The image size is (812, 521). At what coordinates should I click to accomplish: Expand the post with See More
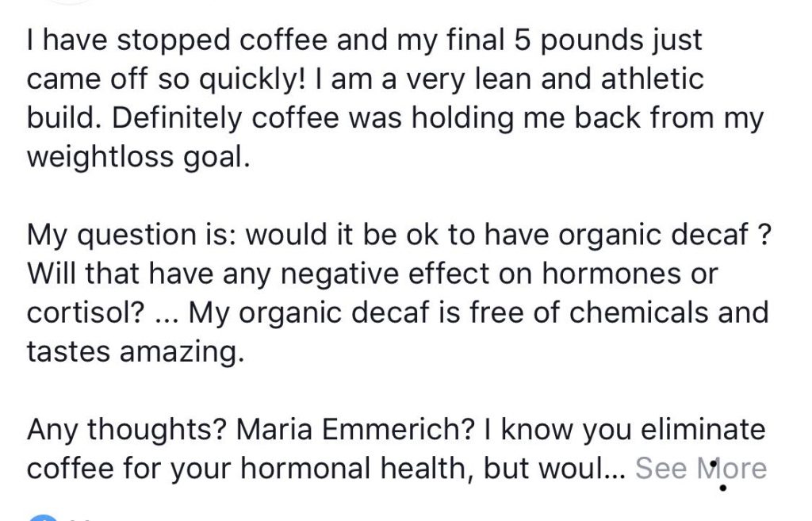[x=701, y=468]
